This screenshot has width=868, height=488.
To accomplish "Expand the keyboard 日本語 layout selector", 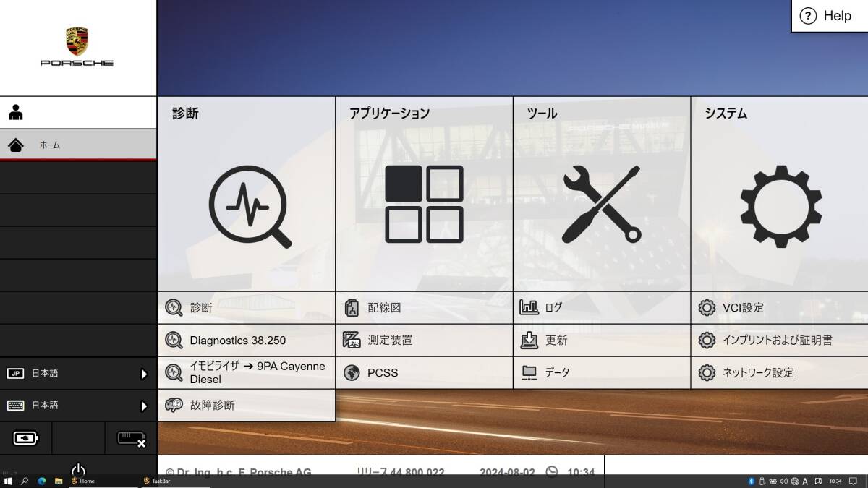I will tap(78, 406).
